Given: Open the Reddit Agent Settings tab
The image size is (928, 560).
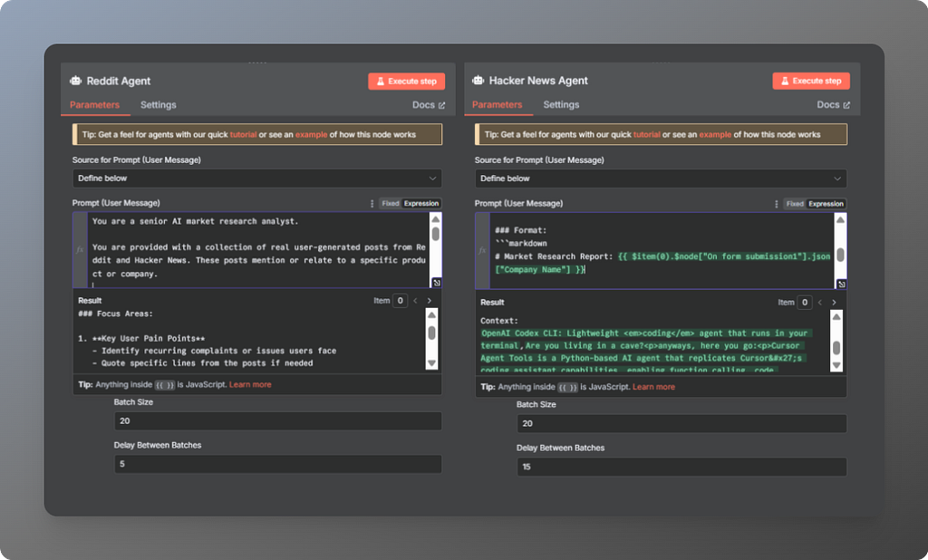Looking at the screenshot, I should (x=158, y=105).
